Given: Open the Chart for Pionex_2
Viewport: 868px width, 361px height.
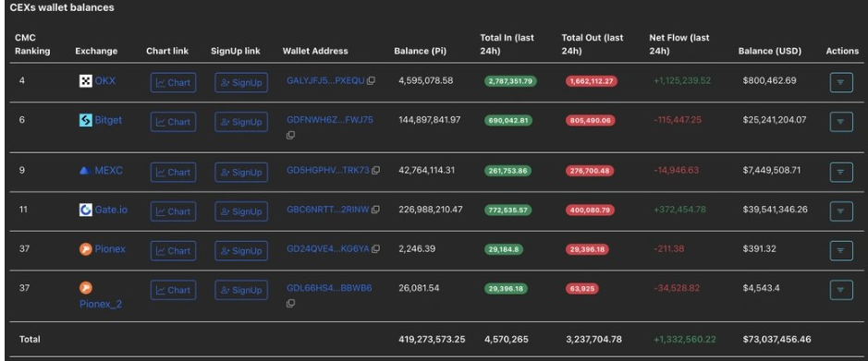Looking at the screenshot, I should tap(173, 290).
